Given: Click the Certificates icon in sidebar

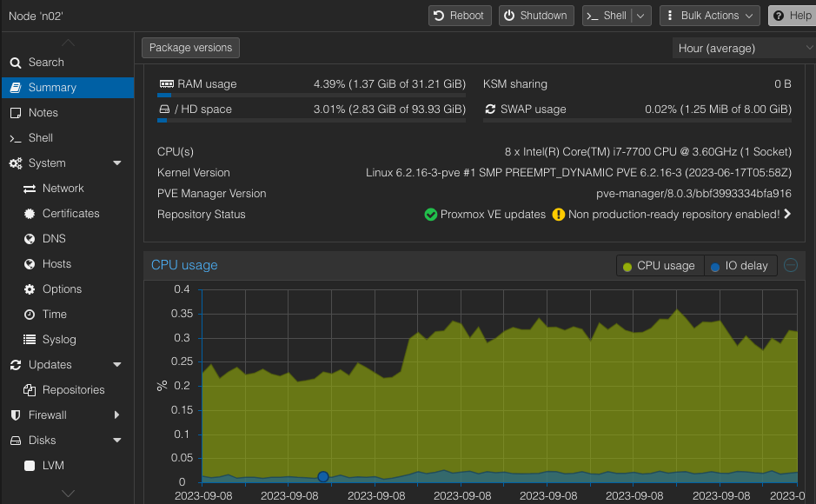Looking at the screenshot, I should point(30,214).
